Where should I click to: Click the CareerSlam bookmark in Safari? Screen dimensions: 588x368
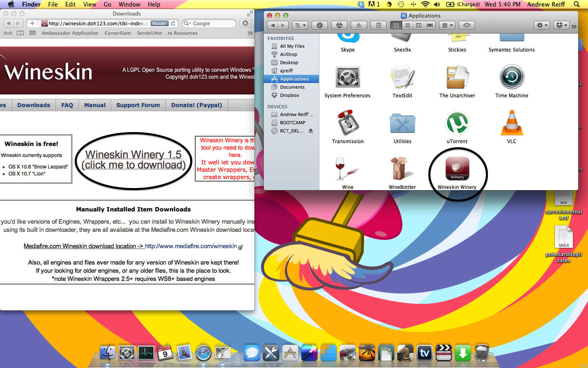[118, 33]
